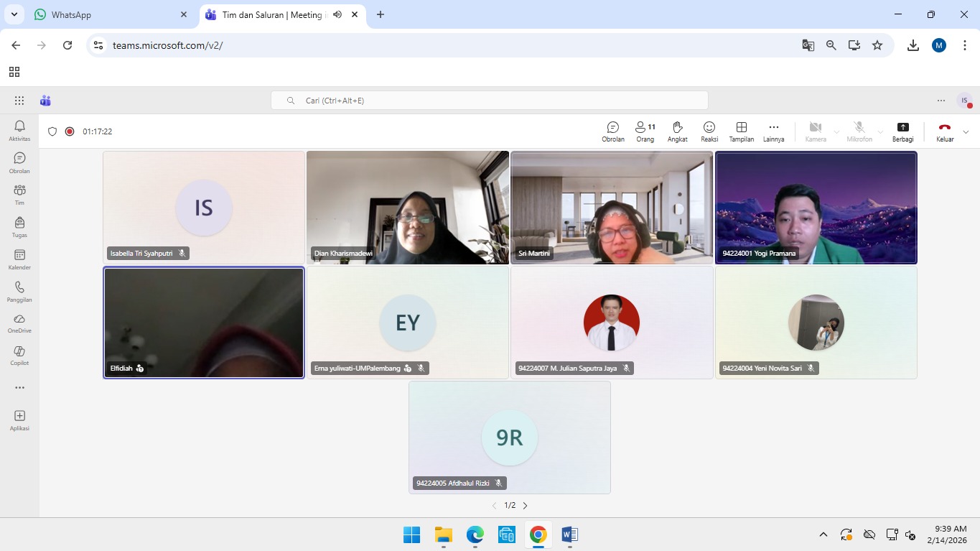Go to next participant page arrow
The image size is (980, 551).
pos(525,506)
